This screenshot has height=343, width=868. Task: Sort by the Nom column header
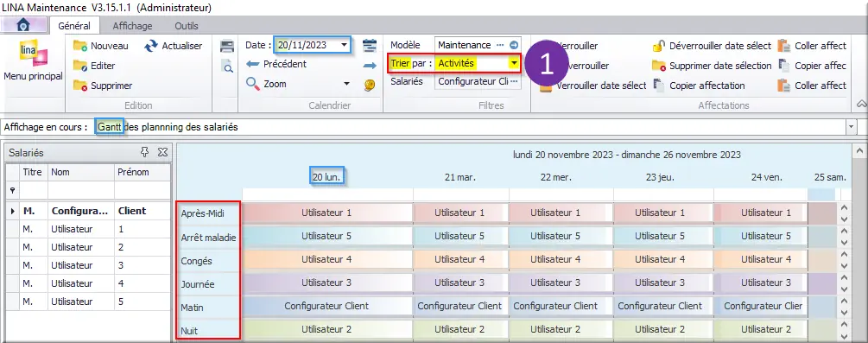(x=81, y=172)
